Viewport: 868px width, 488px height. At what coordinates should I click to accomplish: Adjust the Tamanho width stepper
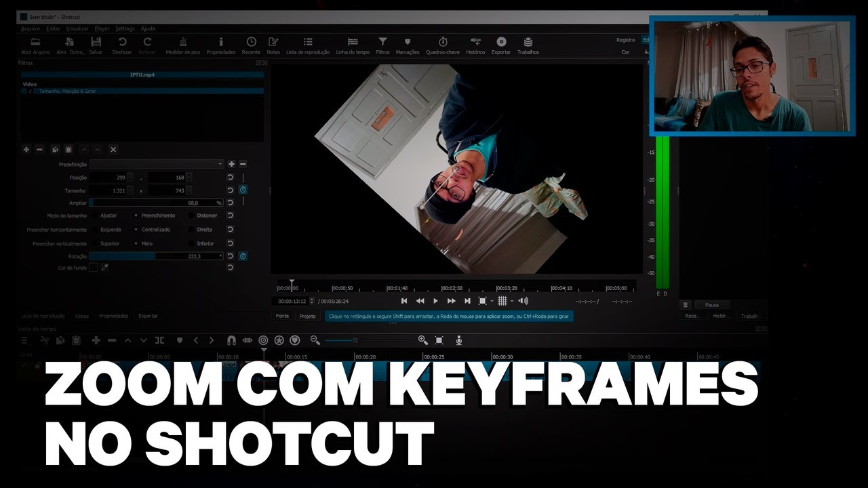click(130, 190)
